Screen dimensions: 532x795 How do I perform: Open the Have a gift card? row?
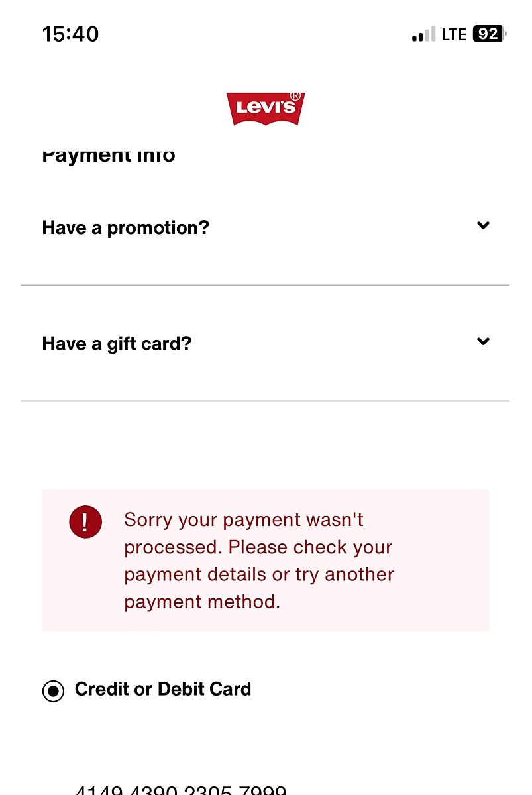117,344
